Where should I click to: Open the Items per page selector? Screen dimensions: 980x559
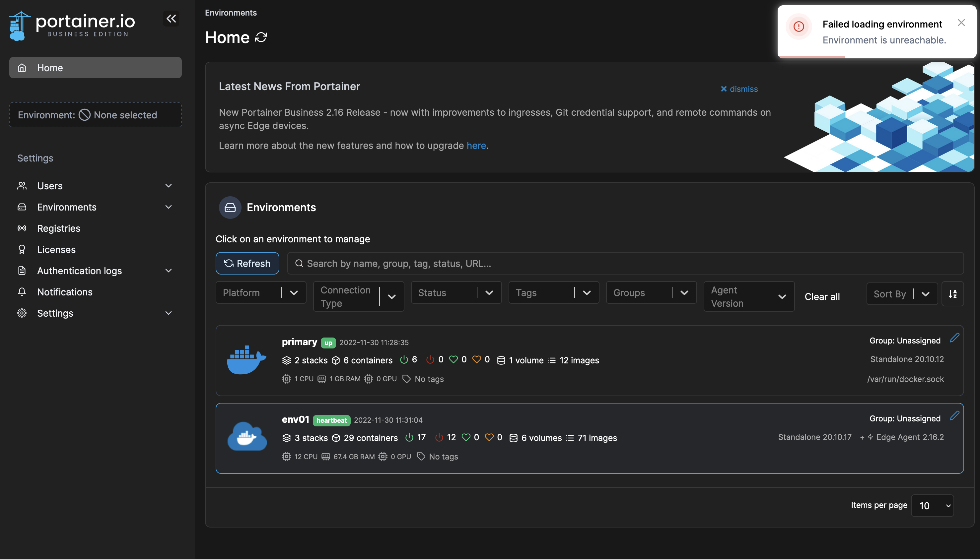[932, 506]
